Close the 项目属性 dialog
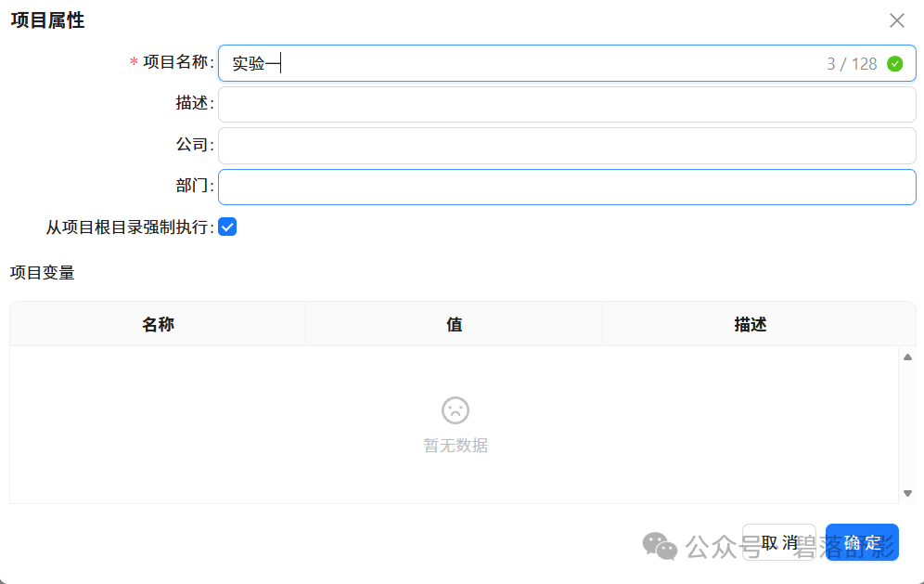The image size is (924, 584). pyautogui.click(x=896, y=20)
